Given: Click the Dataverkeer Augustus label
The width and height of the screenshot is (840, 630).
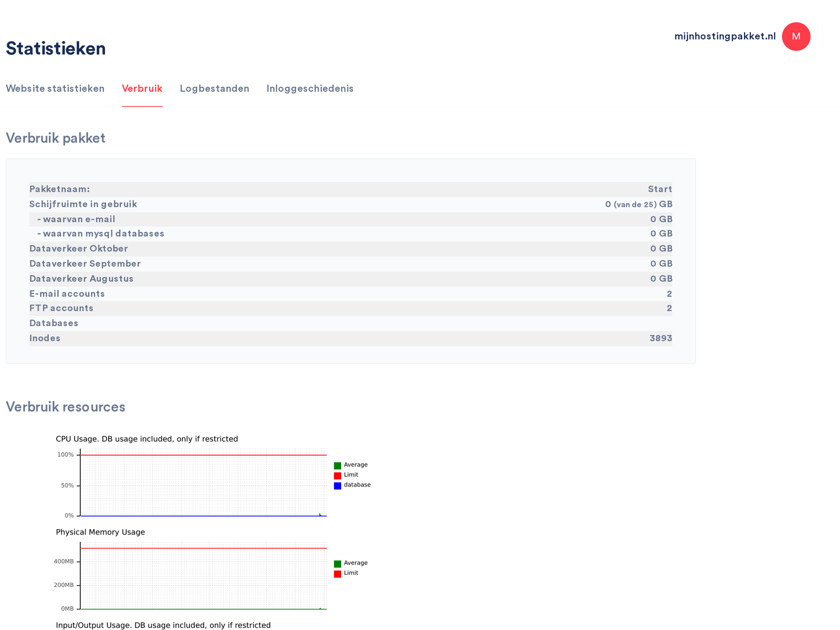Looking at the screenshot, I should pyautogui.click(x=81, y=278).
